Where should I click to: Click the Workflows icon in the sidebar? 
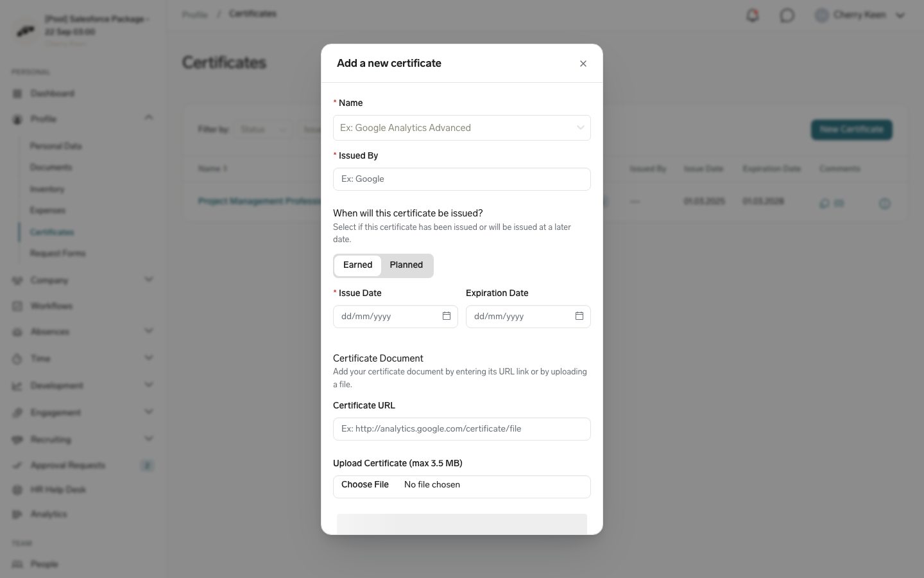tap(17, 306)
